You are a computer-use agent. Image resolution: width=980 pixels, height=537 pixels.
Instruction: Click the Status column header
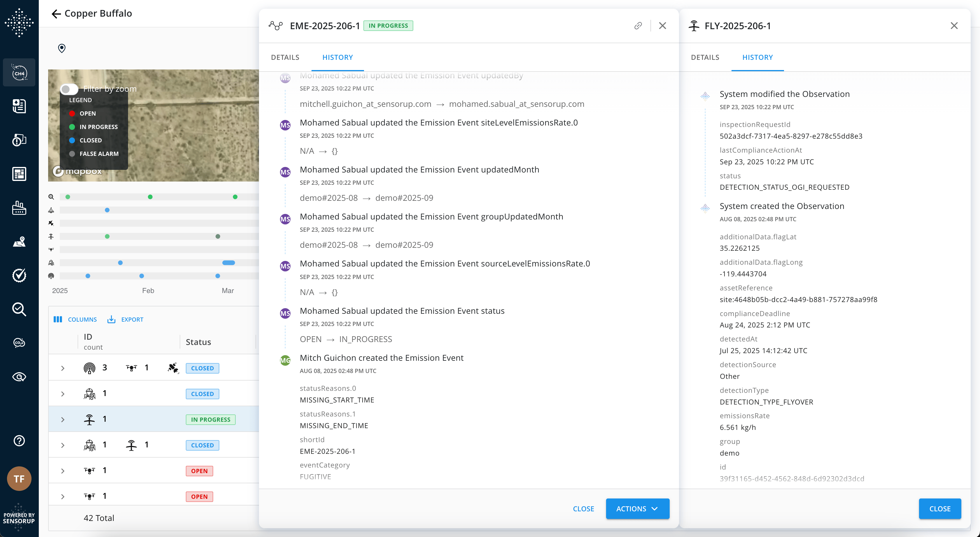click(198, 342)
